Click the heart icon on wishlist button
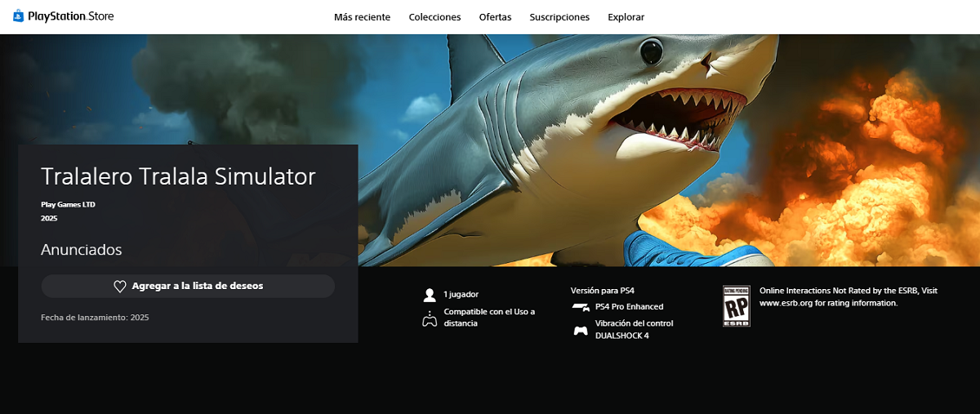Viewport: 980px width, 414px height. (x=119, y=287)
